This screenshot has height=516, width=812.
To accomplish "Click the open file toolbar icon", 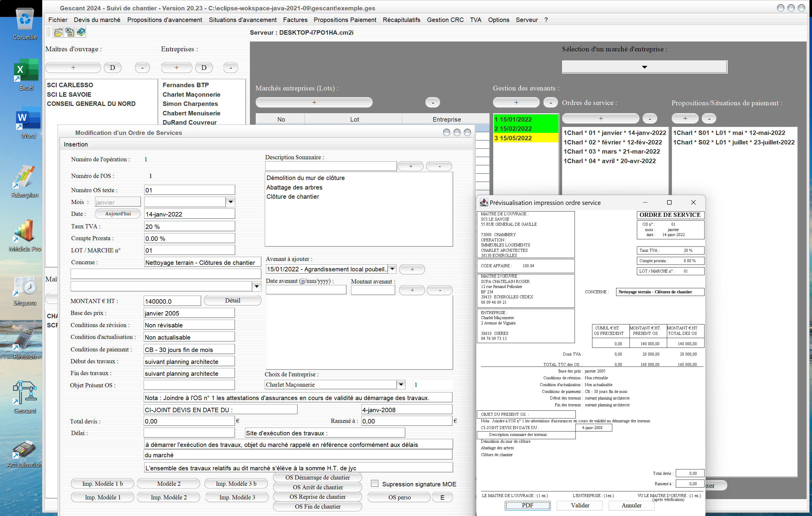I will [x=58, y=32].
